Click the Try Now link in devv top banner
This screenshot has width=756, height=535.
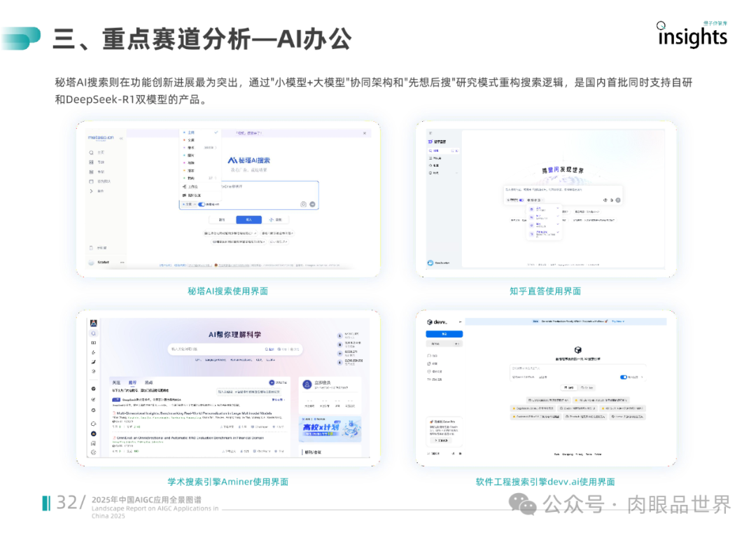point(617,321)
